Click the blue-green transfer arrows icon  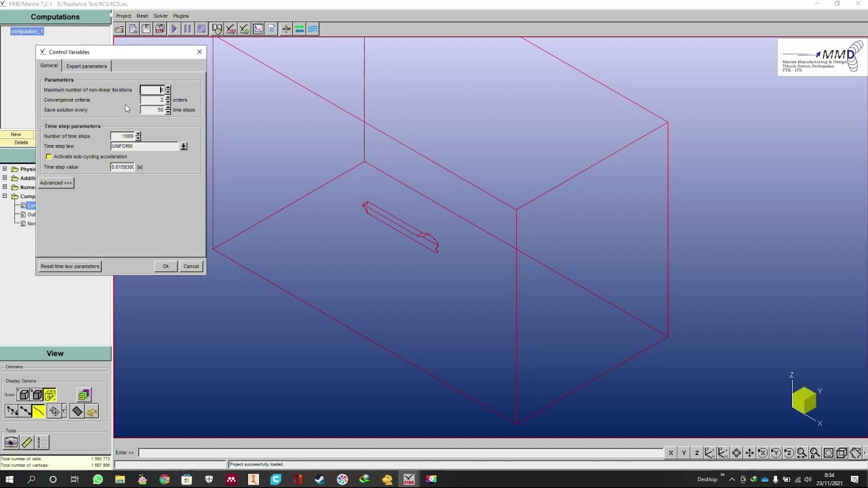coord(299,28)
